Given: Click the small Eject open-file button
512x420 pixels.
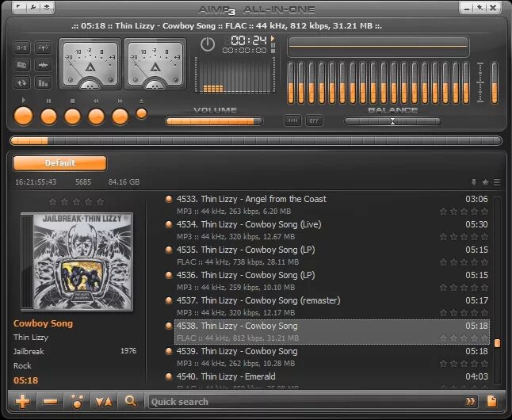Looking at the screenshot, I should (141, 113).
